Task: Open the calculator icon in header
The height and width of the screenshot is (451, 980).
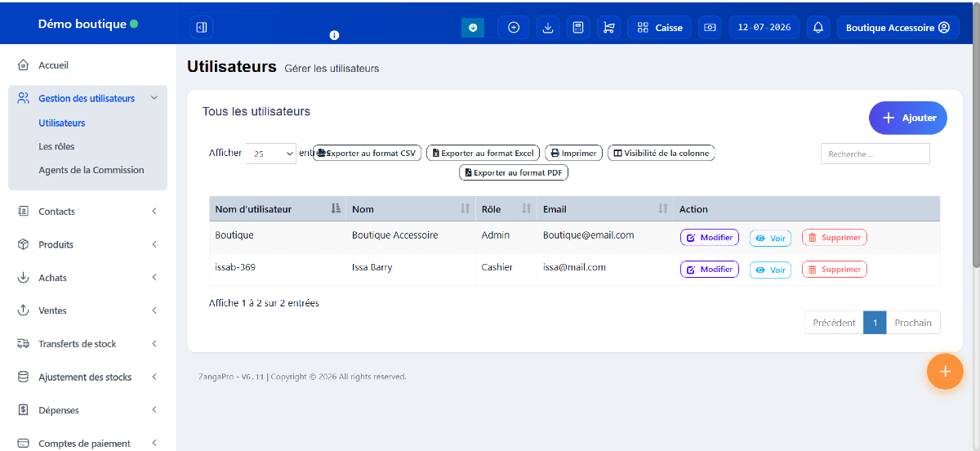Action: coord(578,27)
